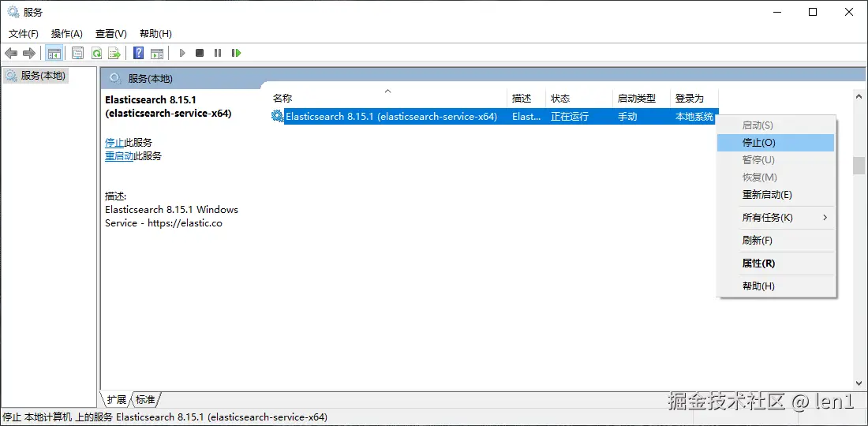
Task: Sort by the 名称 column header
Action: (387, 99)
